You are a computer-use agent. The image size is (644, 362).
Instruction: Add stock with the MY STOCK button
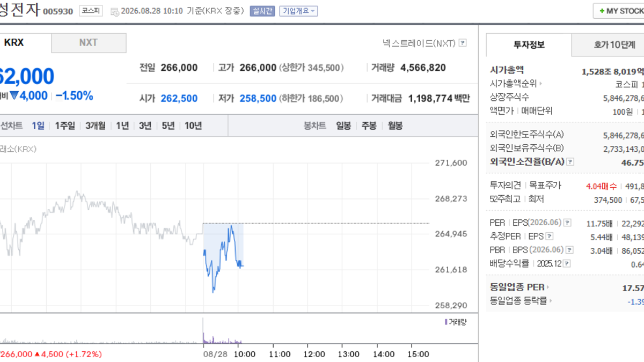619,11
